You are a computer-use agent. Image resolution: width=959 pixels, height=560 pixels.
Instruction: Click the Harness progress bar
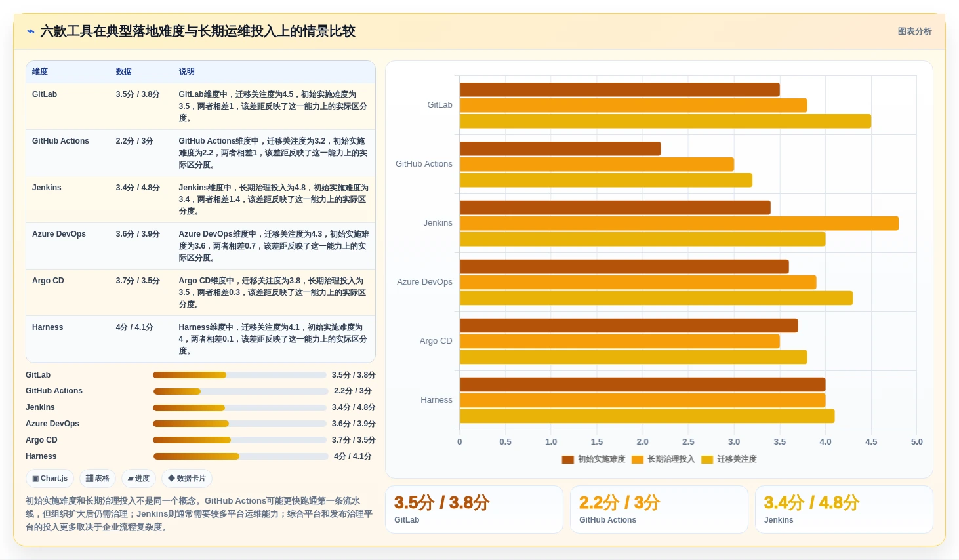click(x=241, y=456)
